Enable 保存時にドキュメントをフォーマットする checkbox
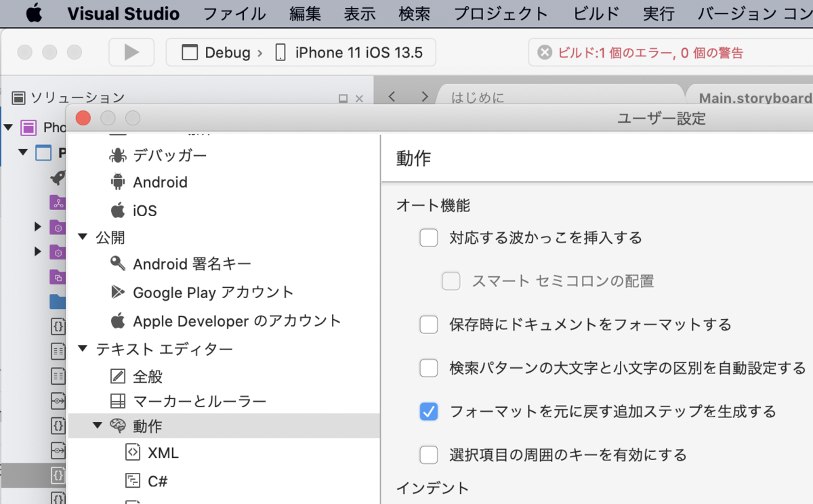813x504 pixels. click(x=429, y=324)
